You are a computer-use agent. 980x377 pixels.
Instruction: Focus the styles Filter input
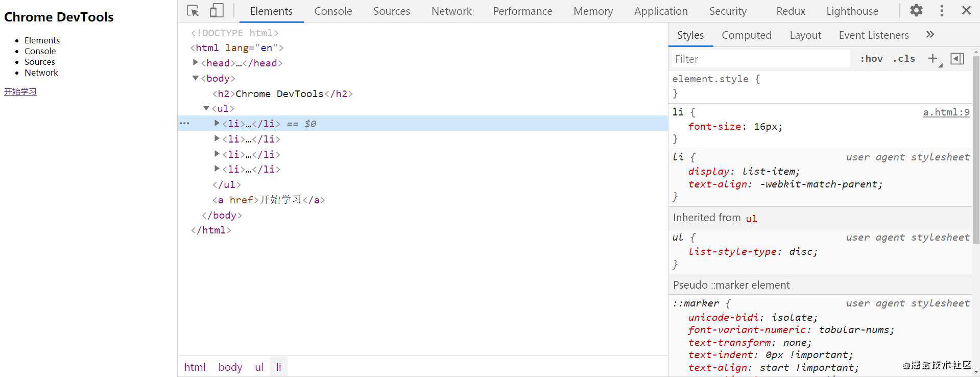point(760,59)
